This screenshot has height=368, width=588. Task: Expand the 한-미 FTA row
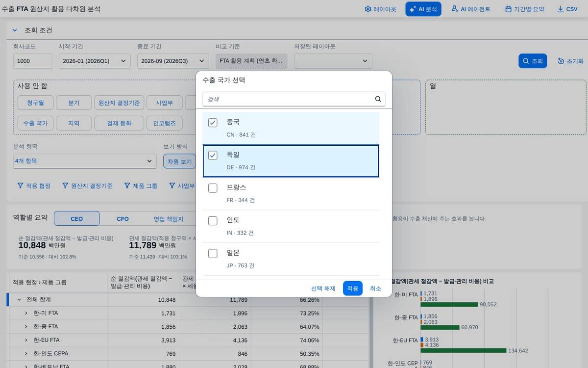click(x=26, y=313)
